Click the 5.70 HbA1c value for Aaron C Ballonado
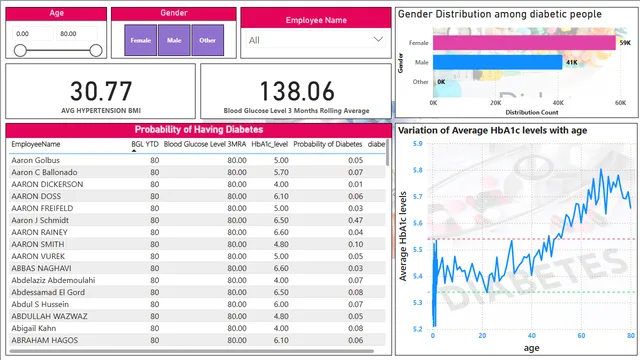Screen dimensions: 640x360 pos(281,172)
